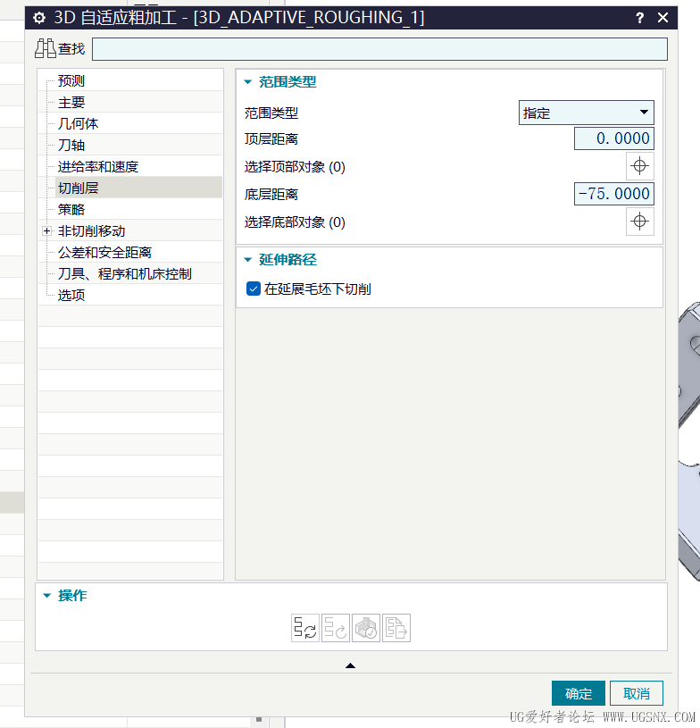Click the Generate toolpath icon
Image resolution: width=700 pixels, height=728 pixels.
coord(305,628)
